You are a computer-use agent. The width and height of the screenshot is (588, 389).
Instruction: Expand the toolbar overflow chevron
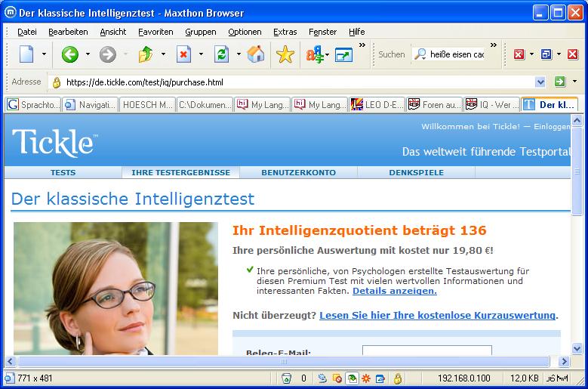(x=362, y=45)
